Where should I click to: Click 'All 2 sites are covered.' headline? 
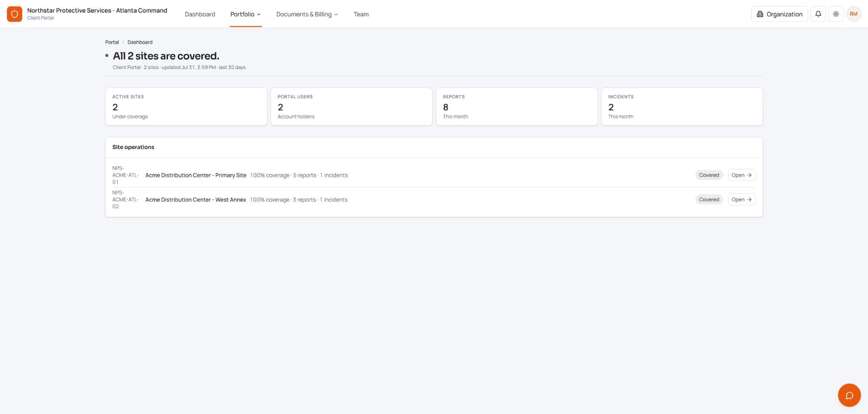click(166, 56)
